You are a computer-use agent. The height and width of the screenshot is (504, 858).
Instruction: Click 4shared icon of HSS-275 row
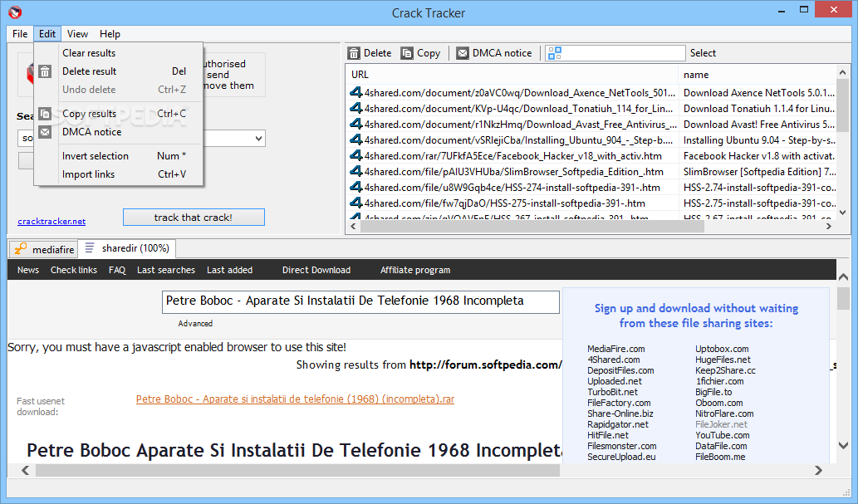tap(356, 203)
